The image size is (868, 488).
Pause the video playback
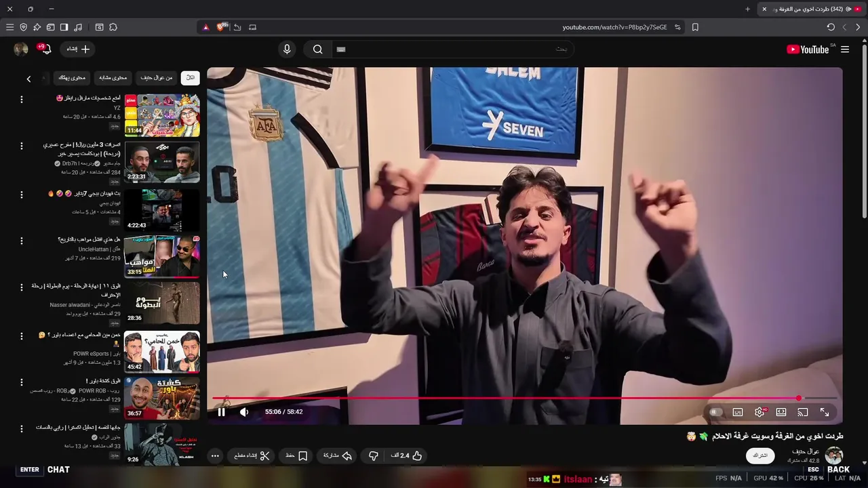click(221, 411)
